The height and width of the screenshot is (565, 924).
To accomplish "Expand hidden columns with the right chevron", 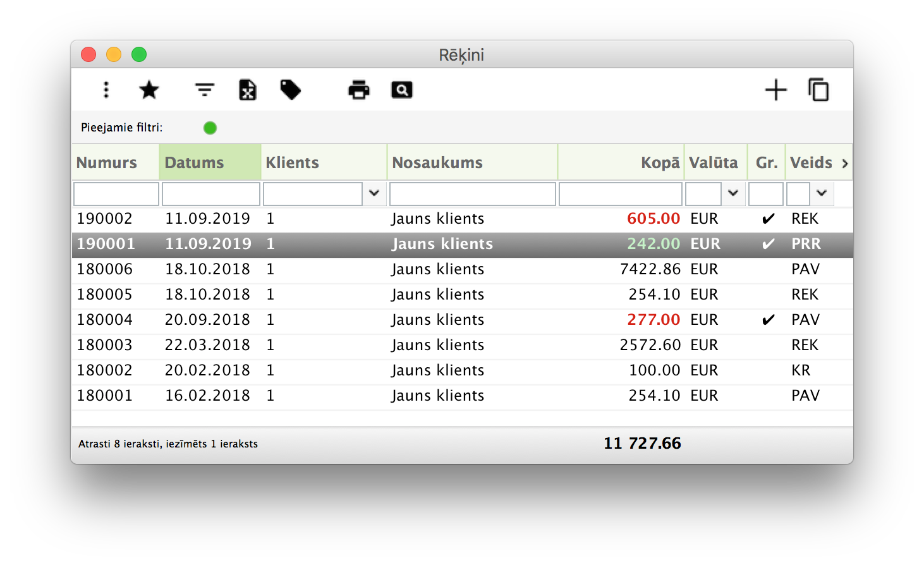I will click(845, 162).
